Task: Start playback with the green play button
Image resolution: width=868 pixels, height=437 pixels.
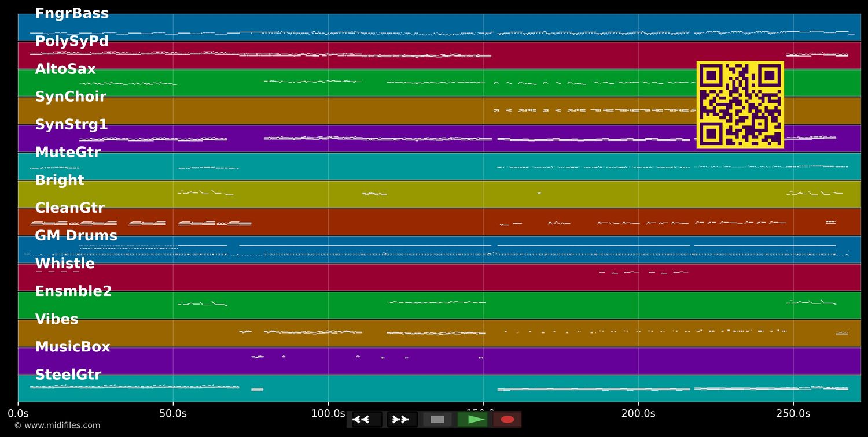Action: click(x=473, y=419)
